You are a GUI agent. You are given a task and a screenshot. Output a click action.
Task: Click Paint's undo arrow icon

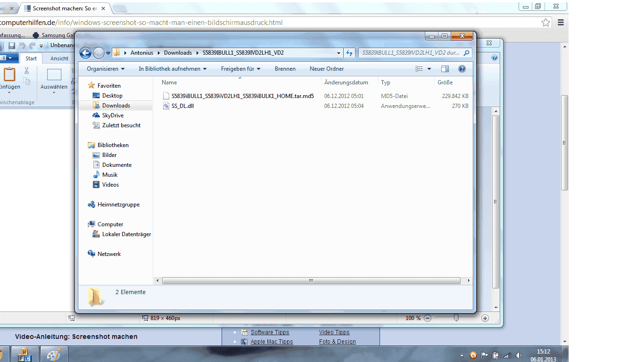tap(22, 46)
